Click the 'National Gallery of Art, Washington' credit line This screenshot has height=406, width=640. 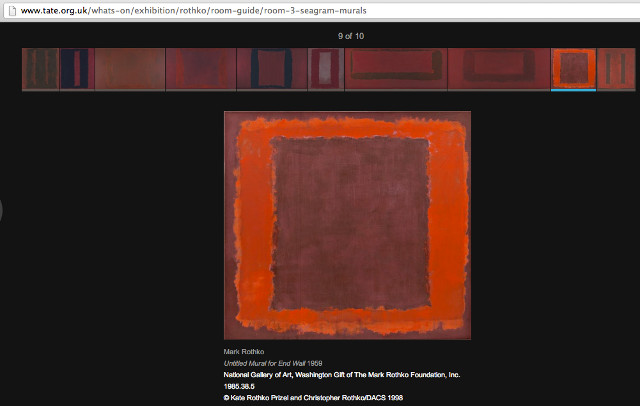pyautogui.click(x=342, y=375)
